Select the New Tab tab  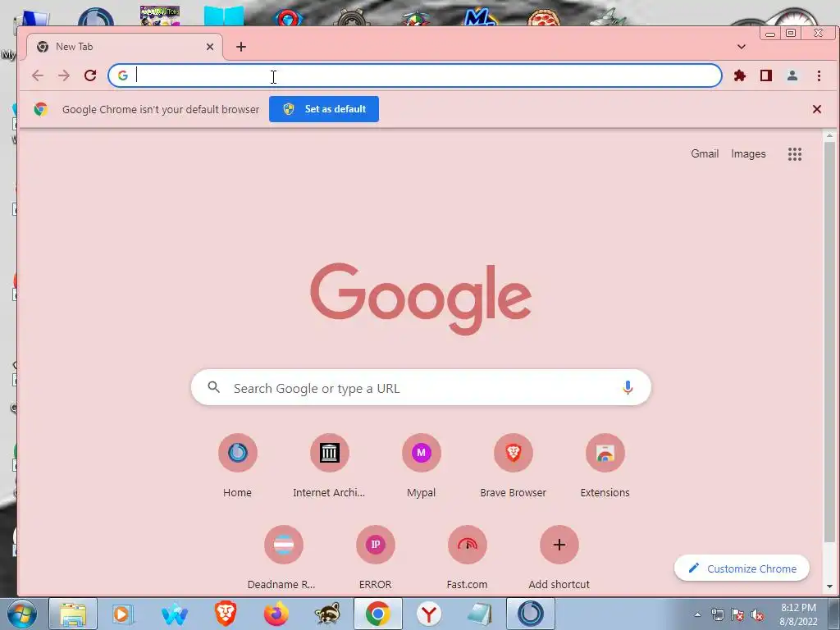coord(125,47)
